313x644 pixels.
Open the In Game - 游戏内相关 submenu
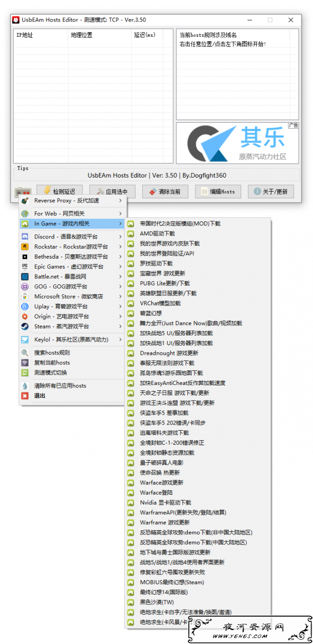click(x=72, y=224)
